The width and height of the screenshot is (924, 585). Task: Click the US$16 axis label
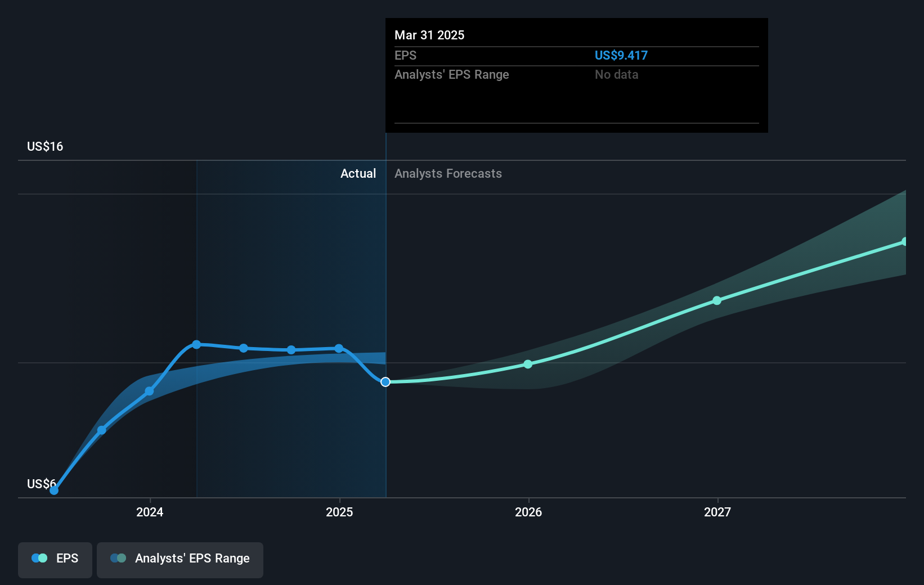click(45, 146)
